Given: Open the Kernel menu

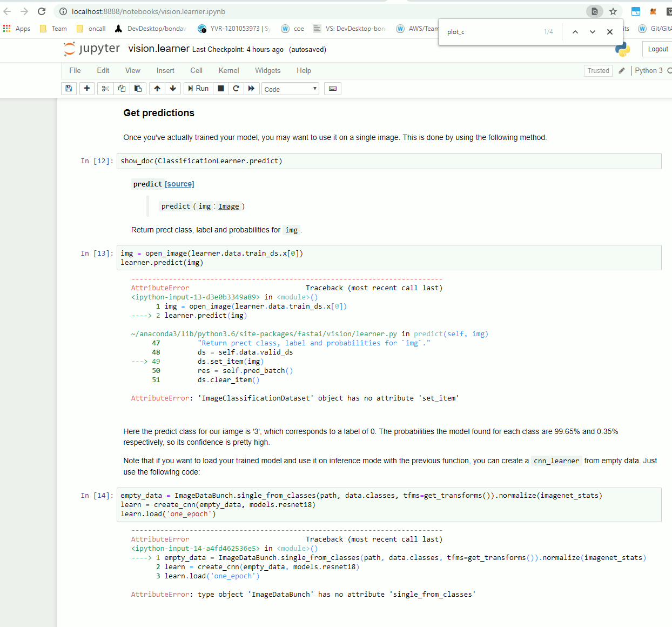Looking at the screenshot, I should coord(229,71).
